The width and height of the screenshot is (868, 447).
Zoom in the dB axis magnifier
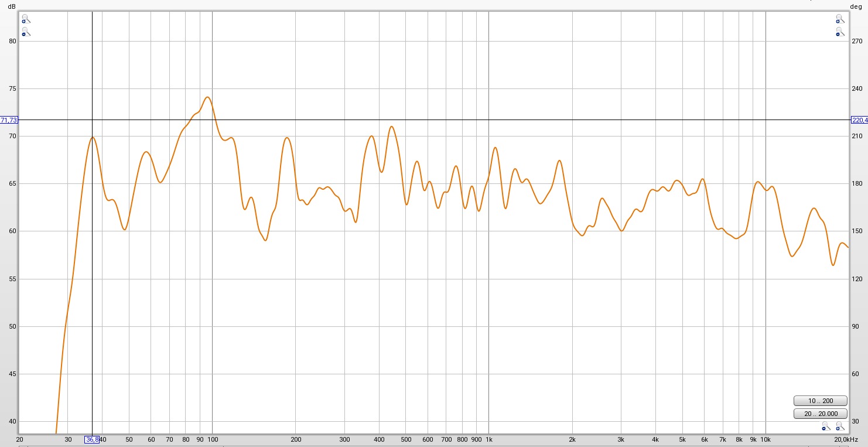click(x=25, y=19)
